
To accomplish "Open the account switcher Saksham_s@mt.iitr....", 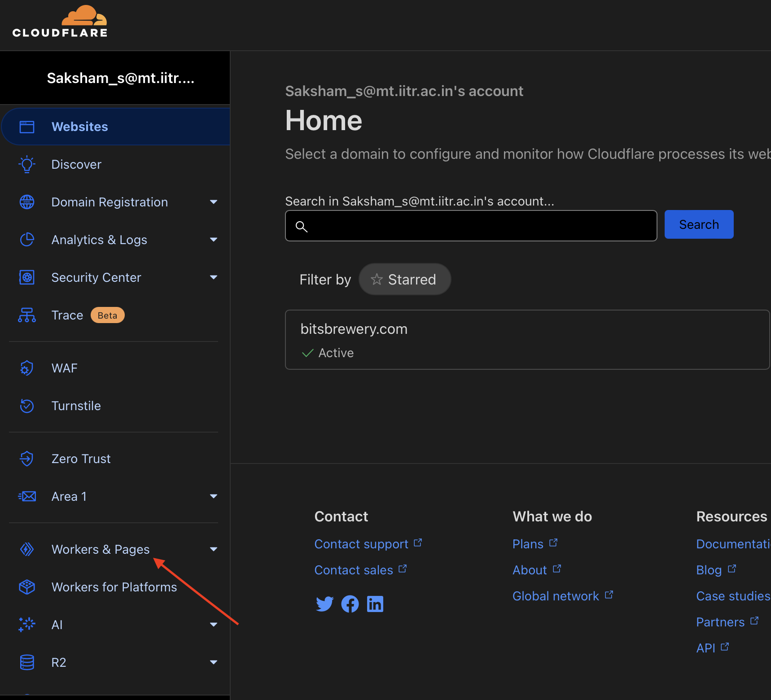I will pyautogui.click(x=115, y=78).
